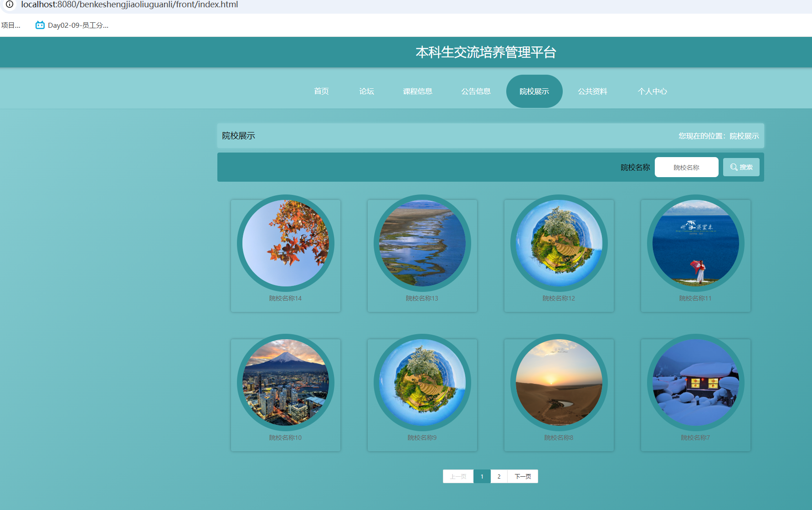Click the 院校名称11 caption
This screenshot has width=812, height=510.
pos(695,298)
